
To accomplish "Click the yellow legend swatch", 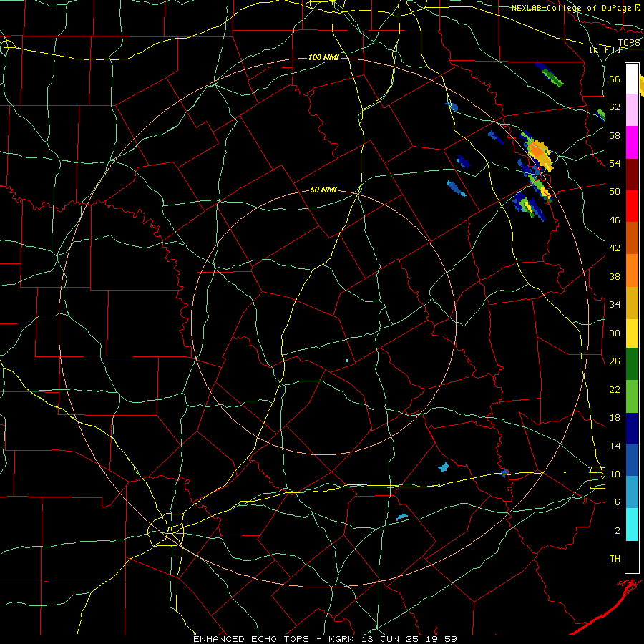I will [632, 333].
